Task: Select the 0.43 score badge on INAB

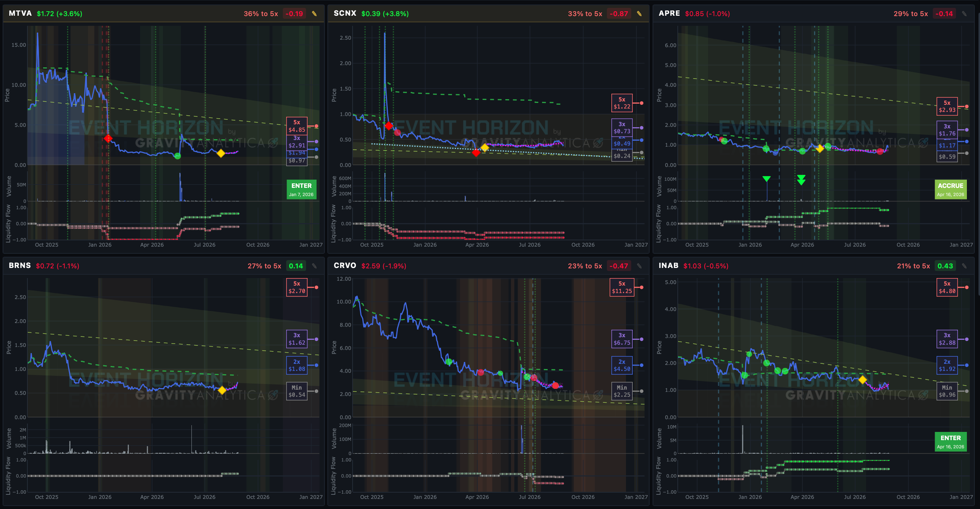Action: [946, 266]
